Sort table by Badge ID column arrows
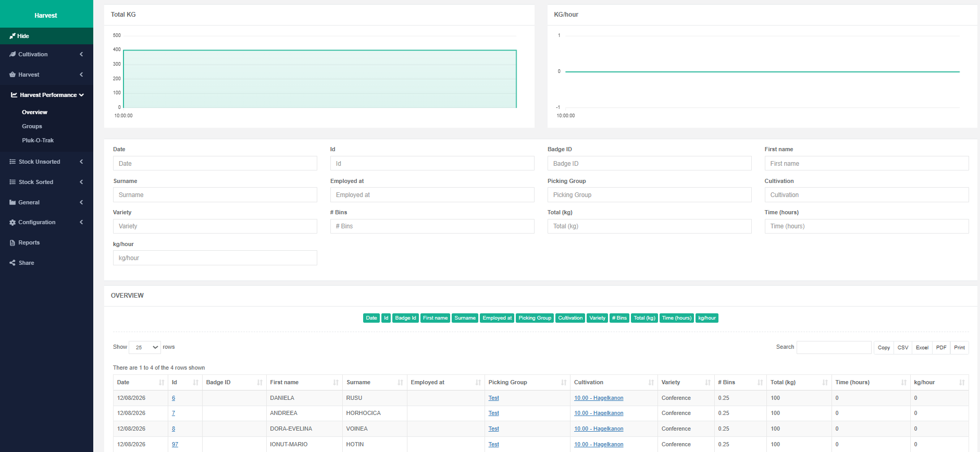Screen dimensions: 980x452 click(259, 383)
